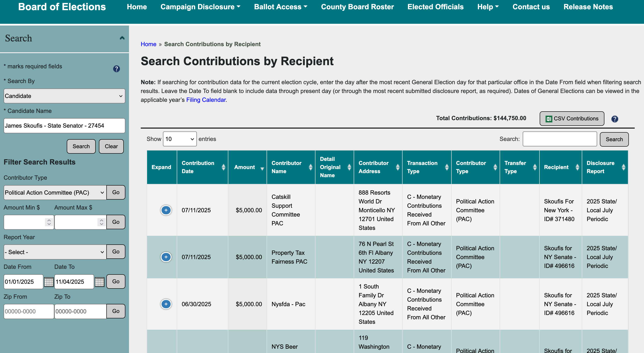Screen dimensions: 644x353
Task: Open the Date To calendar picker
Action: pyautogui.click(x=100, y=282)
